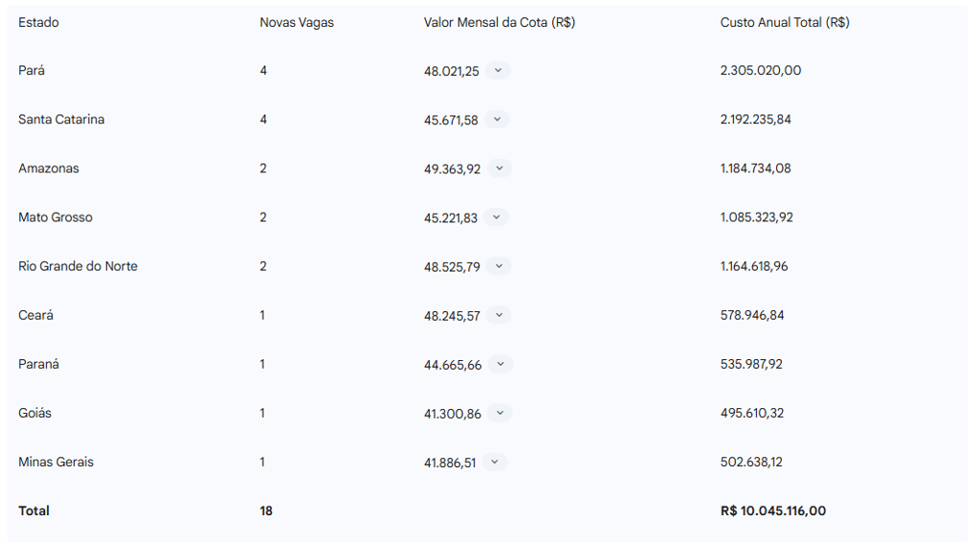
Task: Open the chevron beside 48.525,79
Action: 499,266
